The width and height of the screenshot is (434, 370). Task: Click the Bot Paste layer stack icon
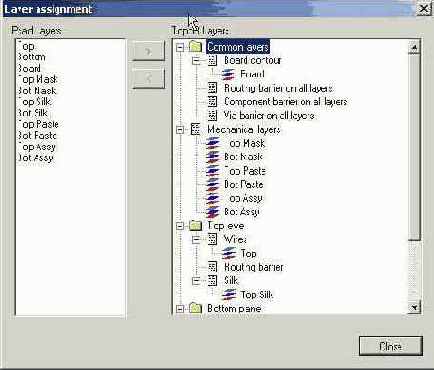pyautogui.click(x=212, y=184)
